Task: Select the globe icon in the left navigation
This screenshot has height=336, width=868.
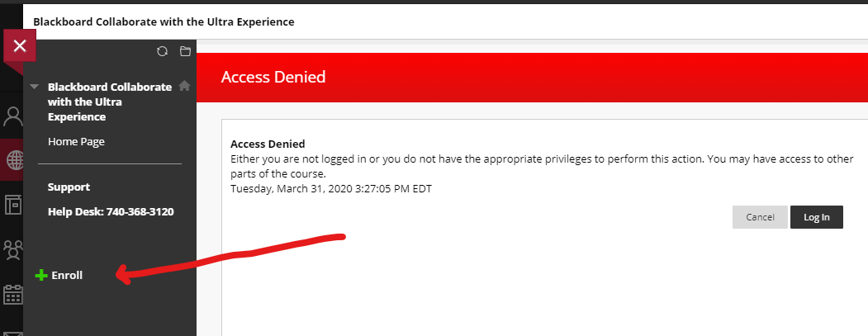Action: [12, 159]
